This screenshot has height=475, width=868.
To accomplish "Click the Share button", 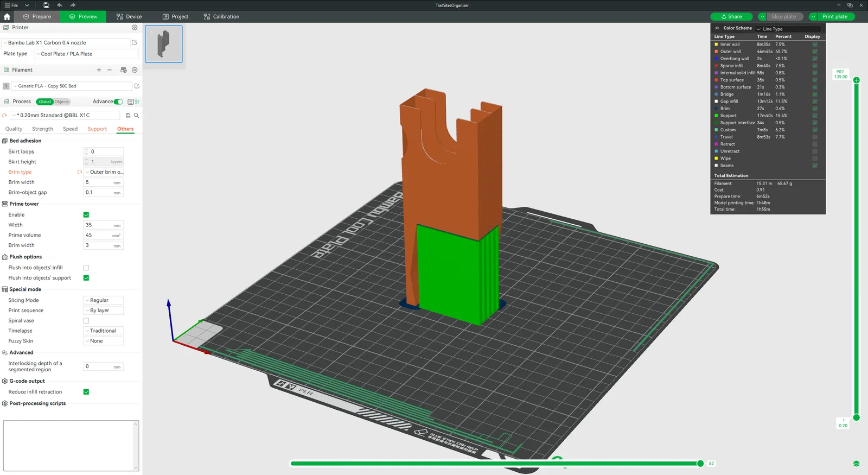I will coord(731,17).
